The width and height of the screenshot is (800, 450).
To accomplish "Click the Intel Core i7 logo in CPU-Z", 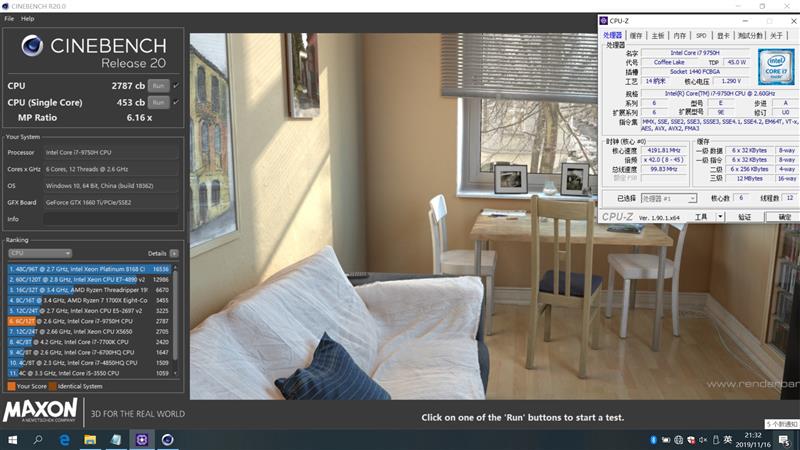I will point(776,66).
